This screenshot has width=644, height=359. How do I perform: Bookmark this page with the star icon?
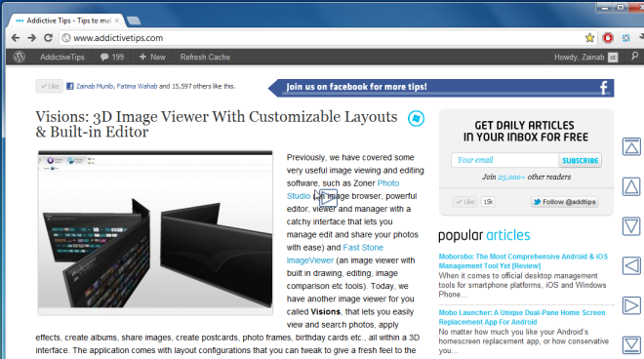(589, 38)
